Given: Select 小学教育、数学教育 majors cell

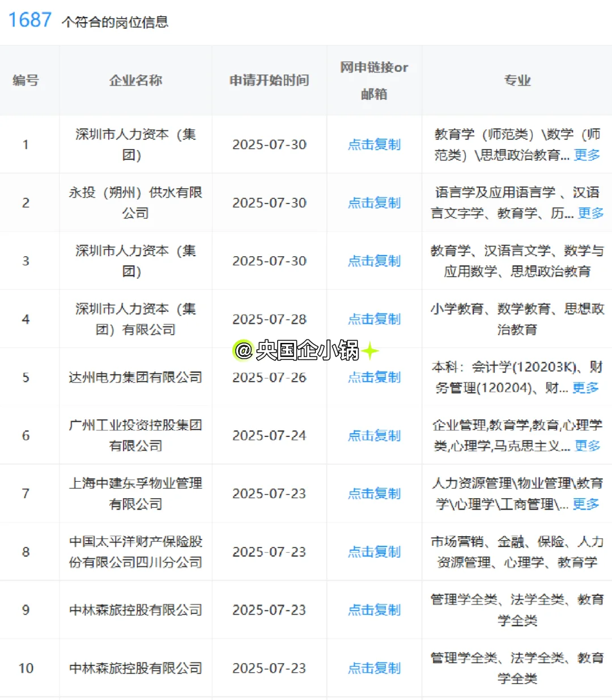Looking at the screenshot, I should [x=517, y=319].
